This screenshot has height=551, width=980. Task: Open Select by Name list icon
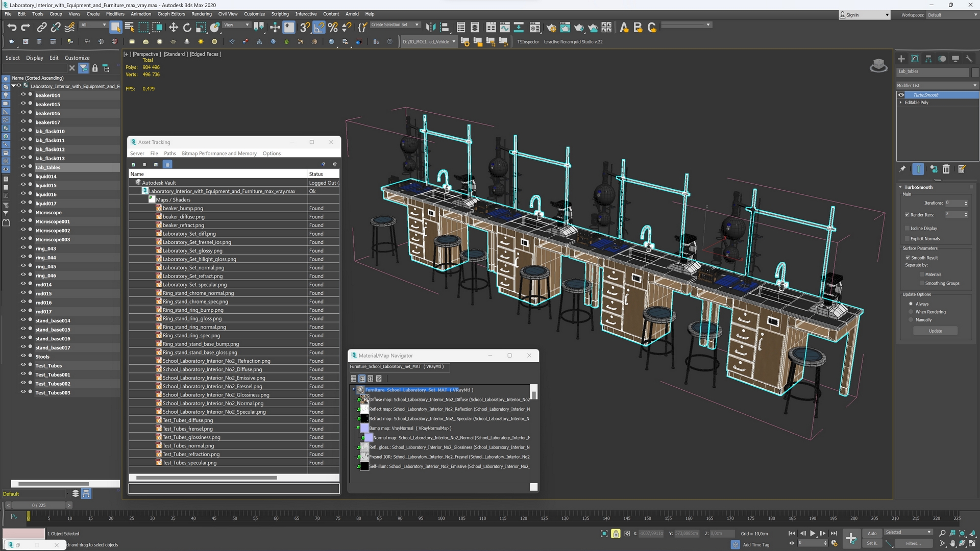(x=129, y=28)
